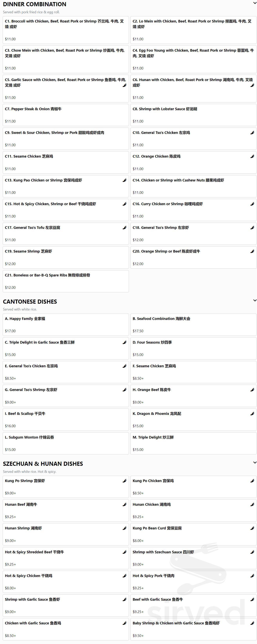Select C8 Shrimp with Lobster Sauce
Image resolution: width=257 pixels, height=644 pixels.
[x=193, y=115]
